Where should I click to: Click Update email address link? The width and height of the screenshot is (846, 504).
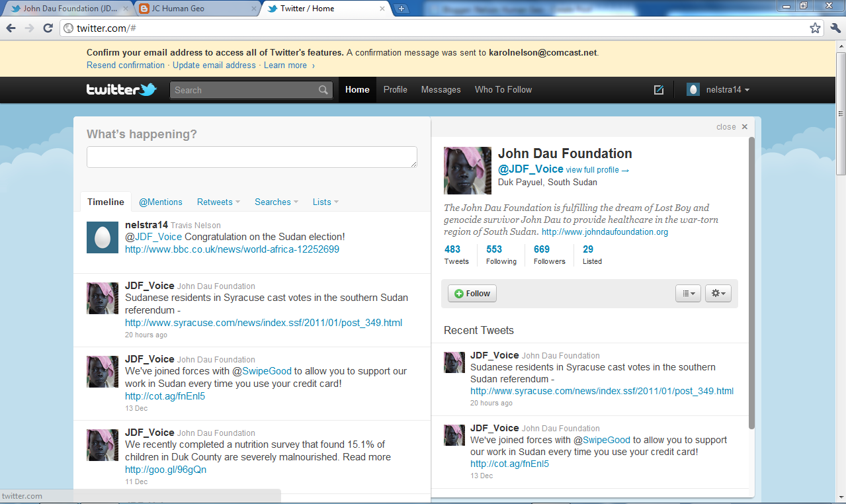(x=214, y=65)
